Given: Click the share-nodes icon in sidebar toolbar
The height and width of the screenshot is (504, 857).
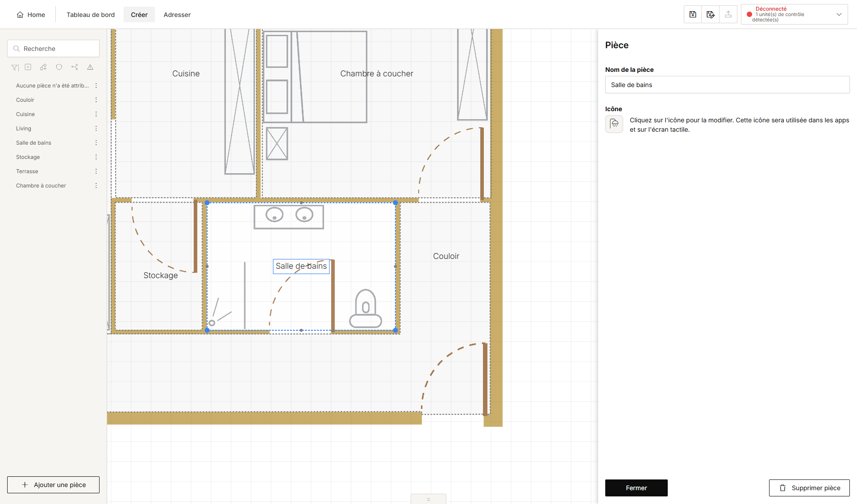Looking at the screenshot, I should coord(75,67).
